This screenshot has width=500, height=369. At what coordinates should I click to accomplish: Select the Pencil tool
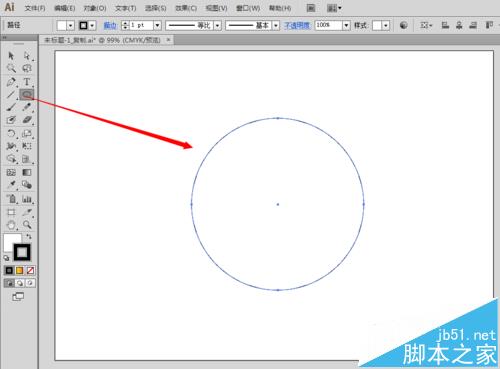click(x=27, y=107)
